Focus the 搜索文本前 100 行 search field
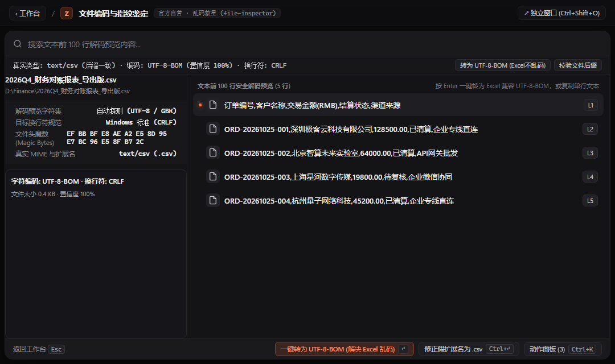The width and height of the screenshot is (615, 364). tap(307, 44)
